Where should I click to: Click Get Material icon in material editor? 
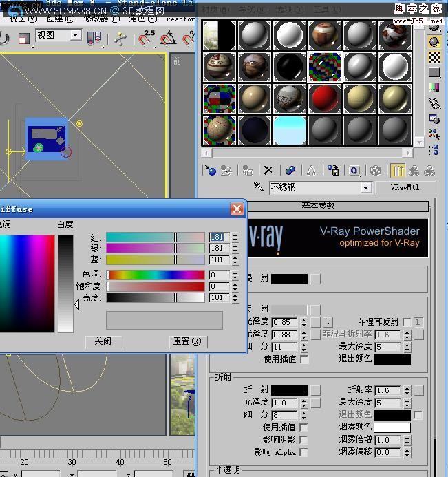click(x=210, y=171)
